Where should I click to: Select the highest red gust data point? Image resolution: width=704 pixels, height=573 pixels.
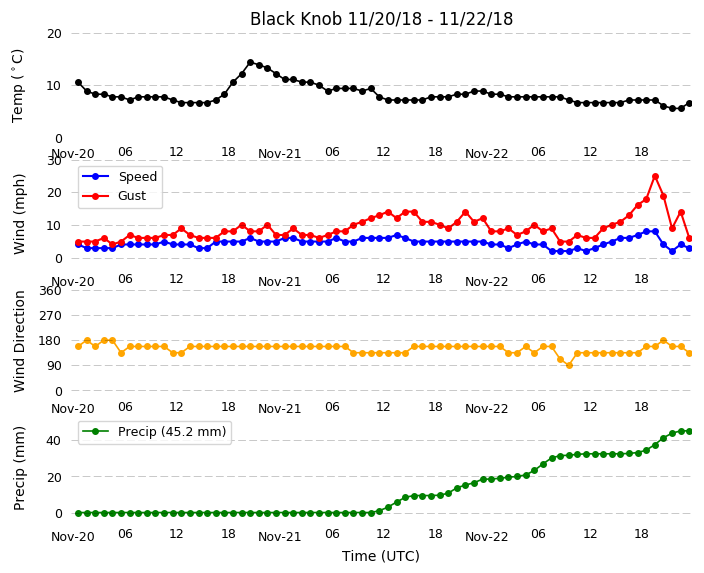[656, 176]
